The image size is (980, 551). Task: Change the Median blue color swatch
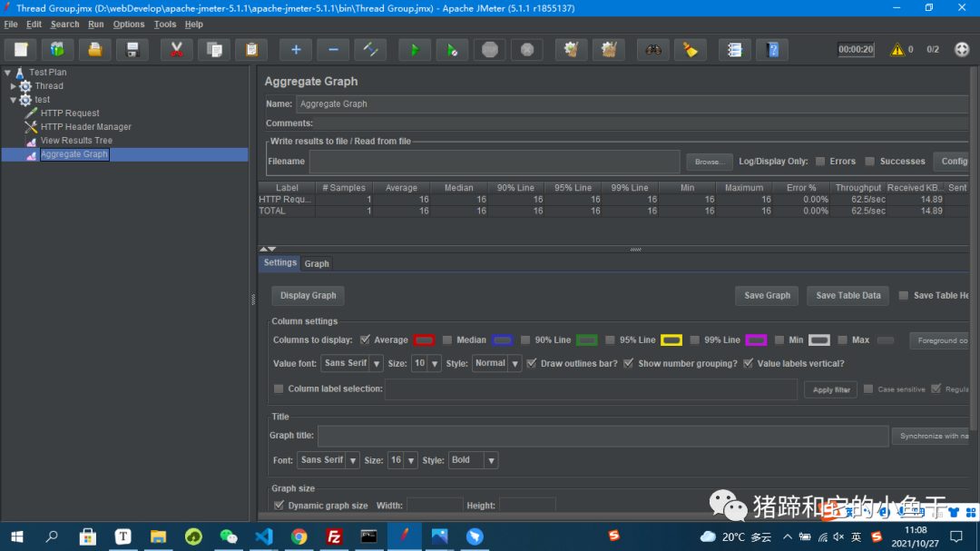[x=502, y=340]
